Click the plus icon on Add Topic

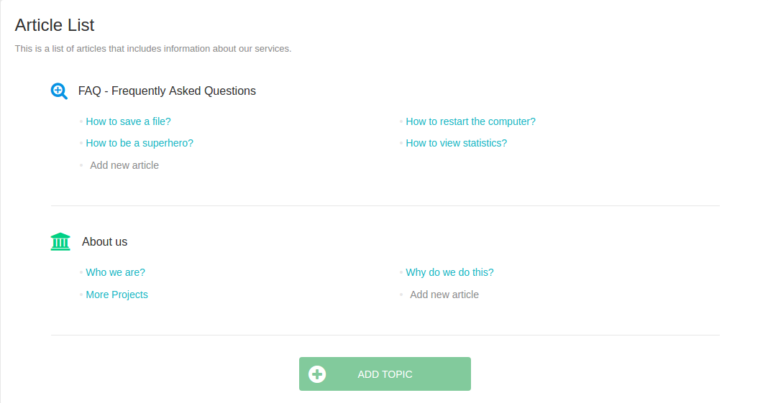(x=317, y=374)
